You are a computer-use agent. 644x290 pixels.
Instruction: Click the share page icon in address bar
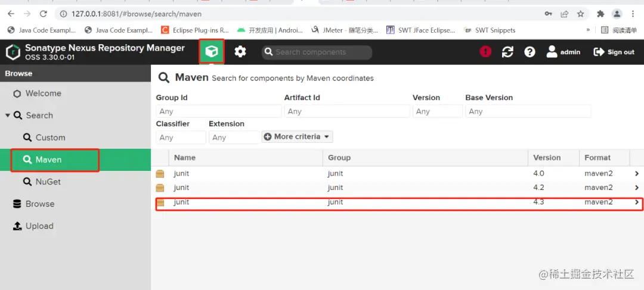click(x=564, y=14)
